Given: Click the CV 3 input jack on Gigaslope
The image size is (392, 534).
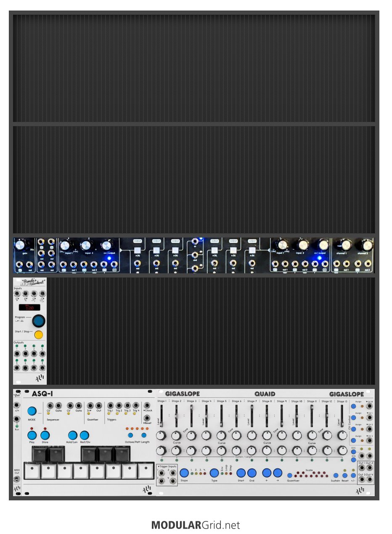Looking at the screenshot, I should [369, 441].
